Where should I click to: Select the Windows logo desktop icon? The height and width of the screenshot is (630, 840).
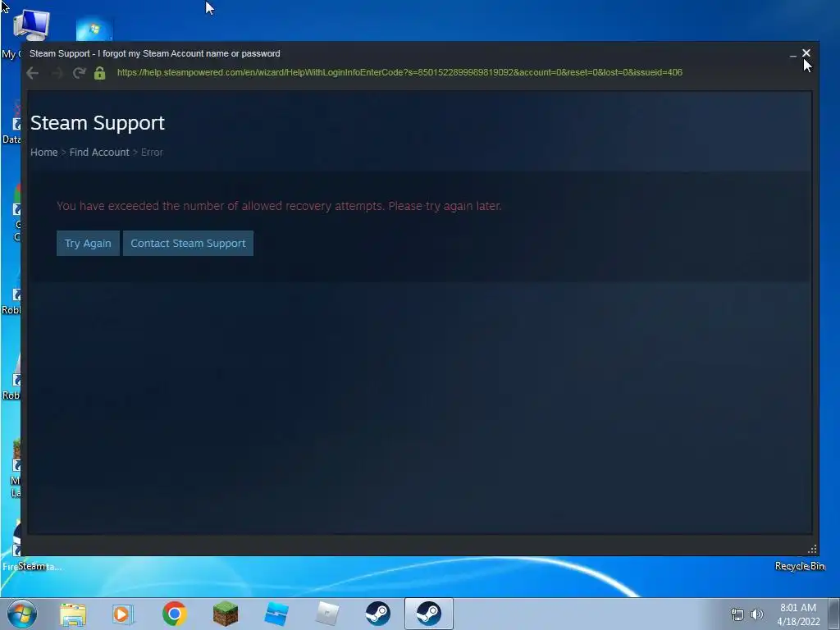click(94, 29)
